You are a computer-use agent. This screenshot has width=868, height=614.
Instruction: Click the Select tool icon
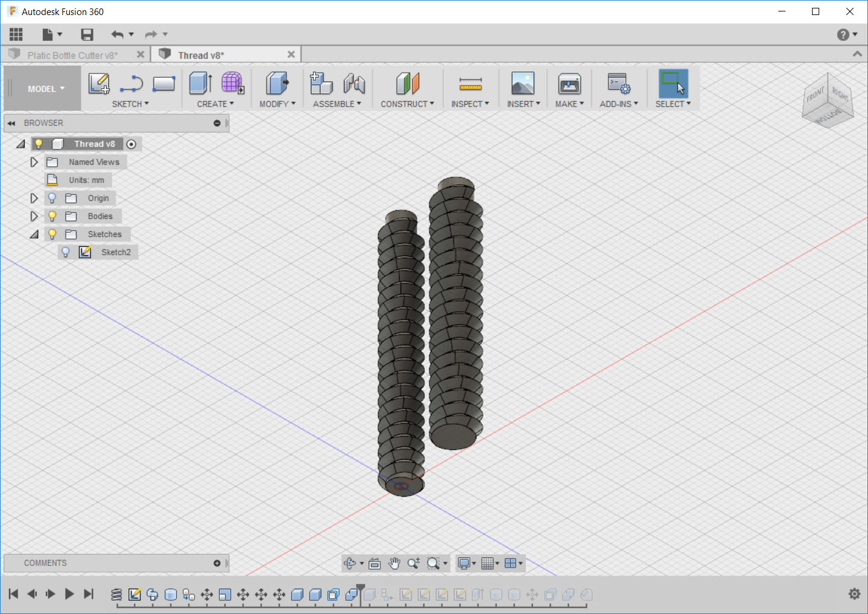673,84
